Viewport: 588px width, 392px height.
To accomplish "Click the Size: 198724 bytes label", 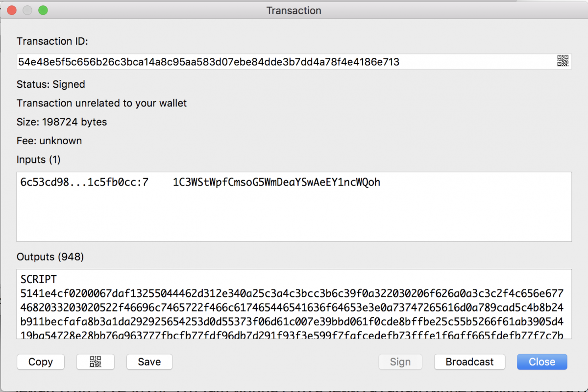I will pyautogui.click(x=62, y=122).
